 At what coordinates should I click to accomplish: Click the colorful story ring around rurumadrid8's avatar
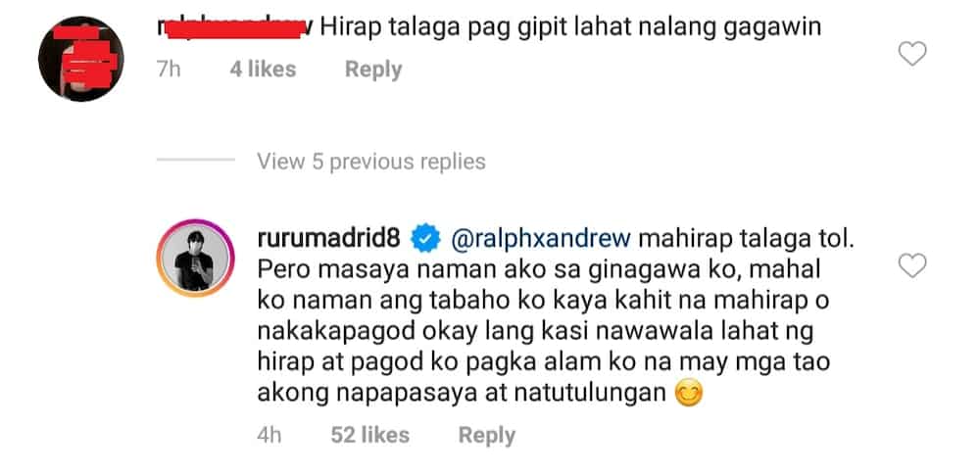click(x=194, y=258)
